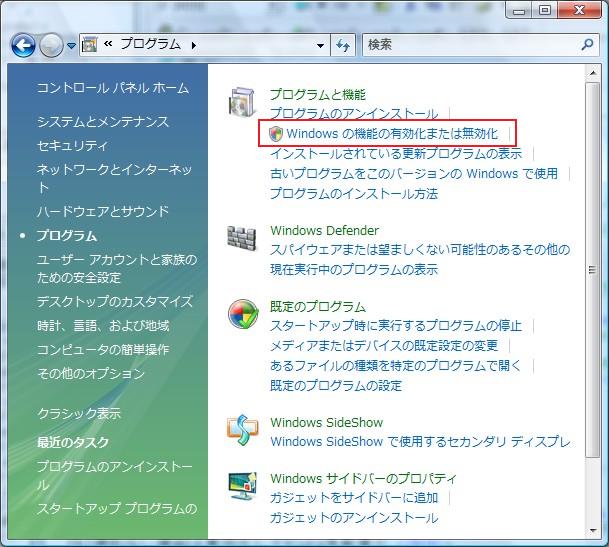609x547 pixels.
Task: Open コンピュータの簡単操作 category
Action: [103, 350]
